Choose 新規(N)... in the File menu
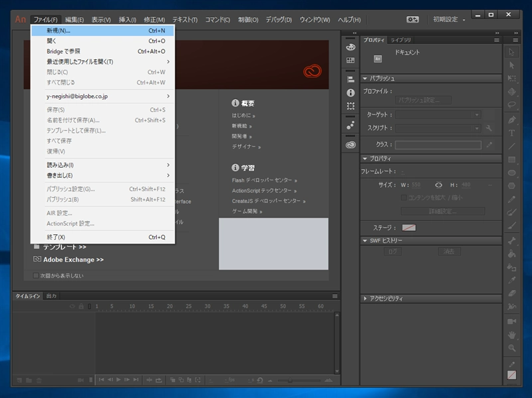Viewport: 532px width, 398px height. coord(103,31)
